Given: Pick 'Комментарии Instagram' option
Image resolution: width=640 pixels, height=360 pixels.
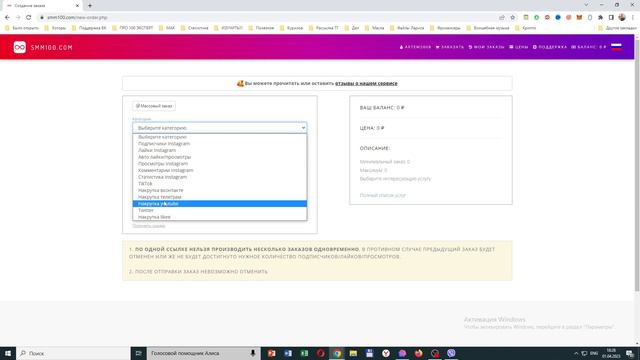Looking at the screenshot, I should click(x=220, y=170).
